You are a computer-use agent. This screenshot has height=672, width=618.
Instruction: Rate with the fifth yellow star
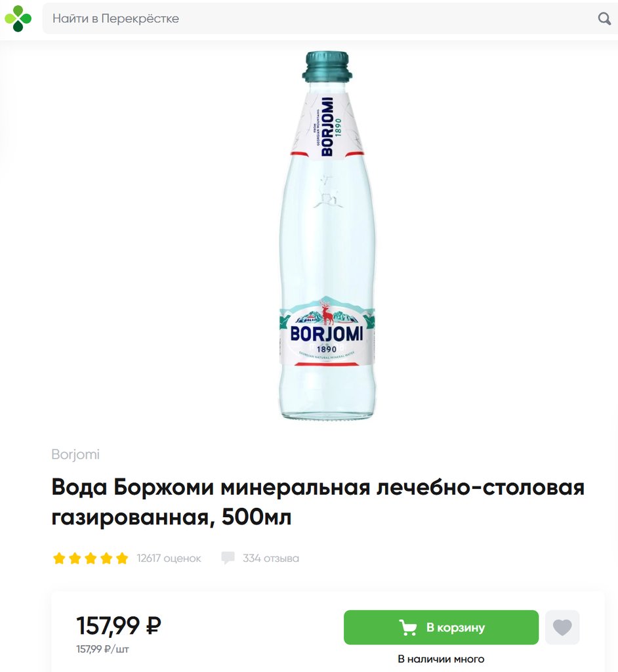(x=122, y=558)
